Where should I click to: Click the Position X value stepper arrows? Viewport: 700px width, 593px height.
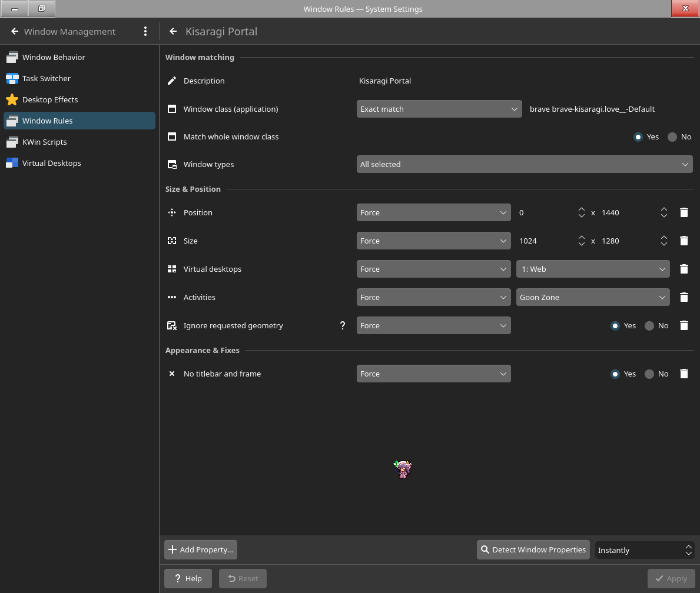[x=581, y=212]
